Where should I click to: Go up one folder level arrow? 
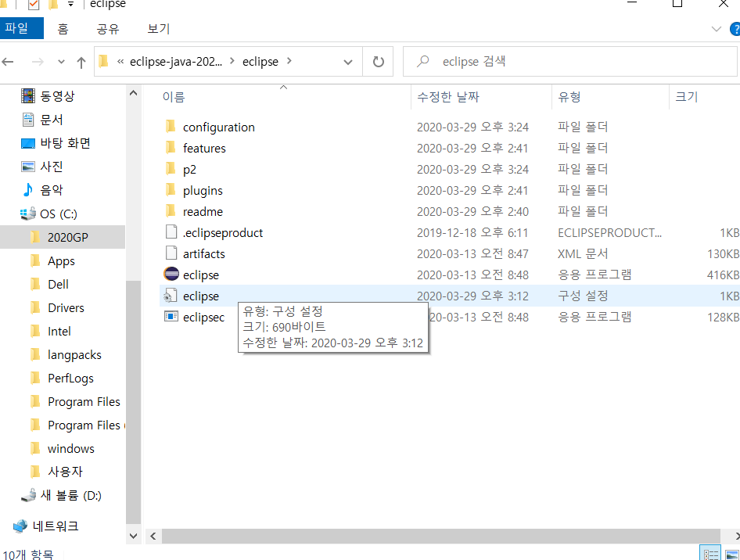click(x=81, y=62)
